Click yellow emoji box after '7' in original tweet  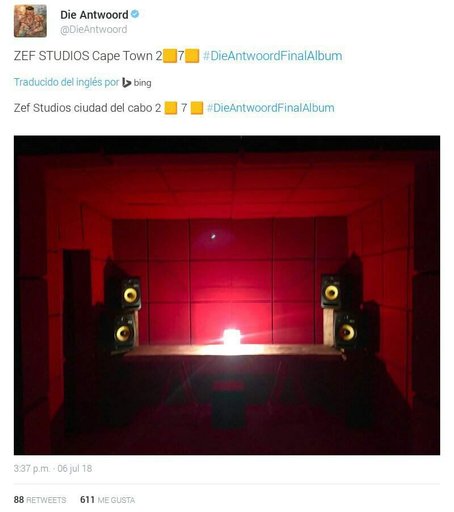pos(192,56)
